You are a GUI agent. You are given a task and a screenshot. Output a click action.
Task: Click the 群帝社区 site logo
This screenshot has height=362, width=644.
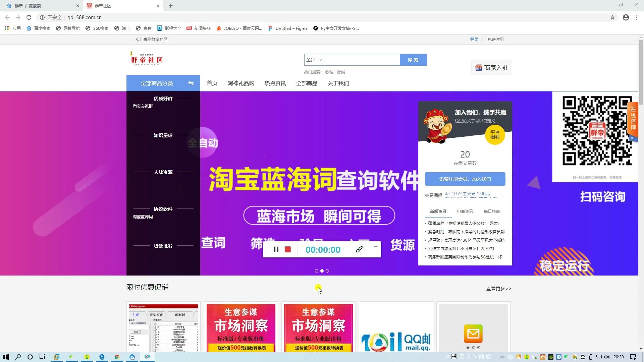coord(147,59)
